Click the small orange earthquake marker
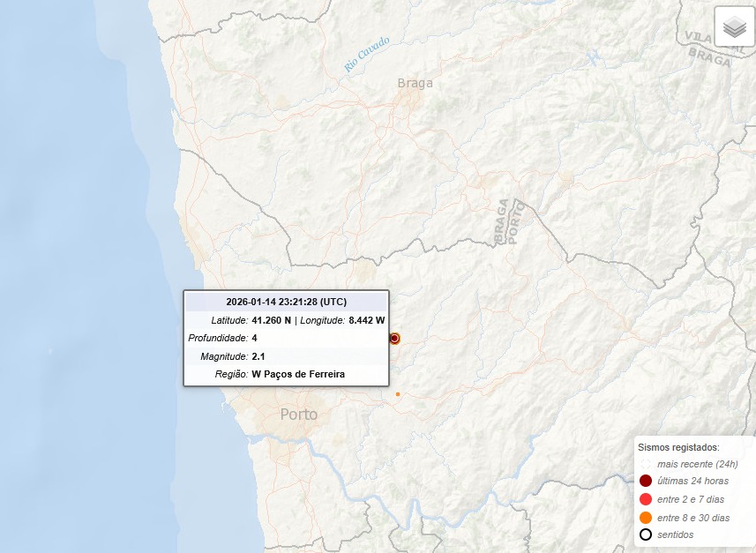This screenshot has height=553, width=756. [x=398, y=393]
